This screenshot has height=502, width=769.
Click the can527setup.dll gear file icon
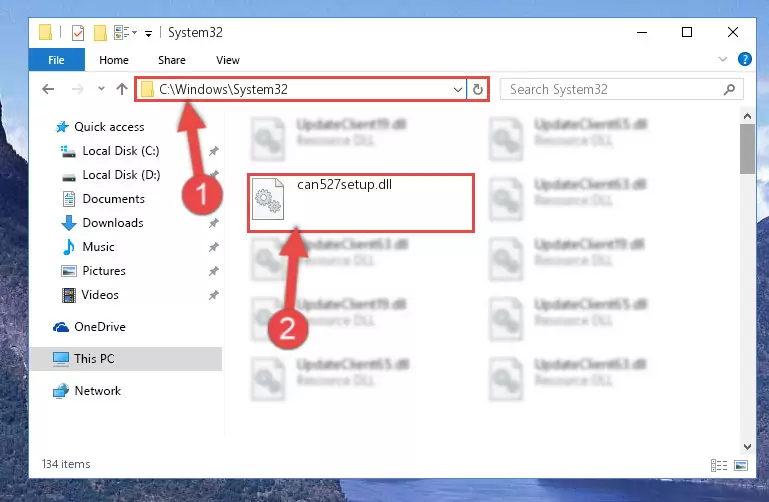(268, 199)
